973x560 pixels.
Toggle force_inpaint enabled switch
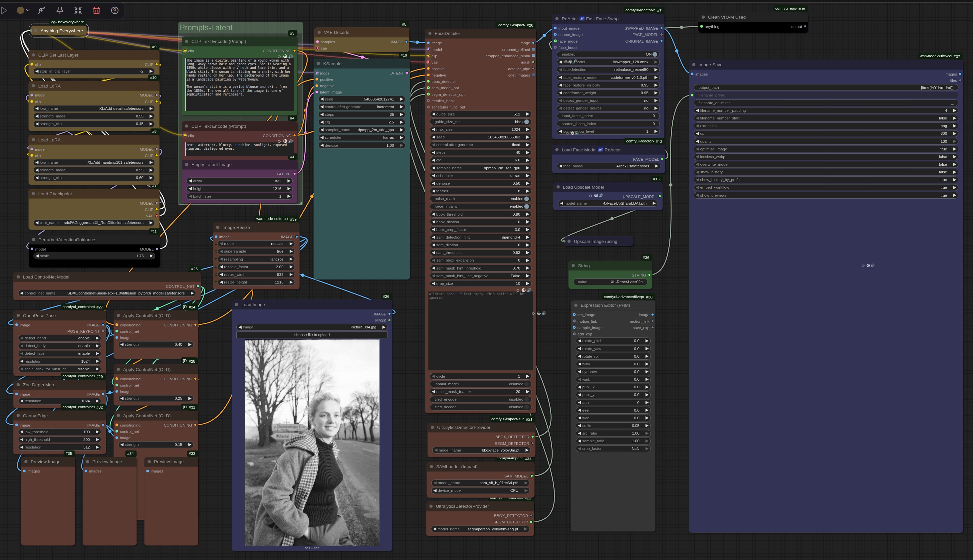click(x=526, y=207)
